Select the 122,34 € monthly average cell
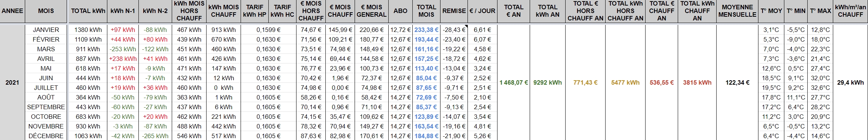Viewport: 868px width, 140px height. (x=737, y=82)
